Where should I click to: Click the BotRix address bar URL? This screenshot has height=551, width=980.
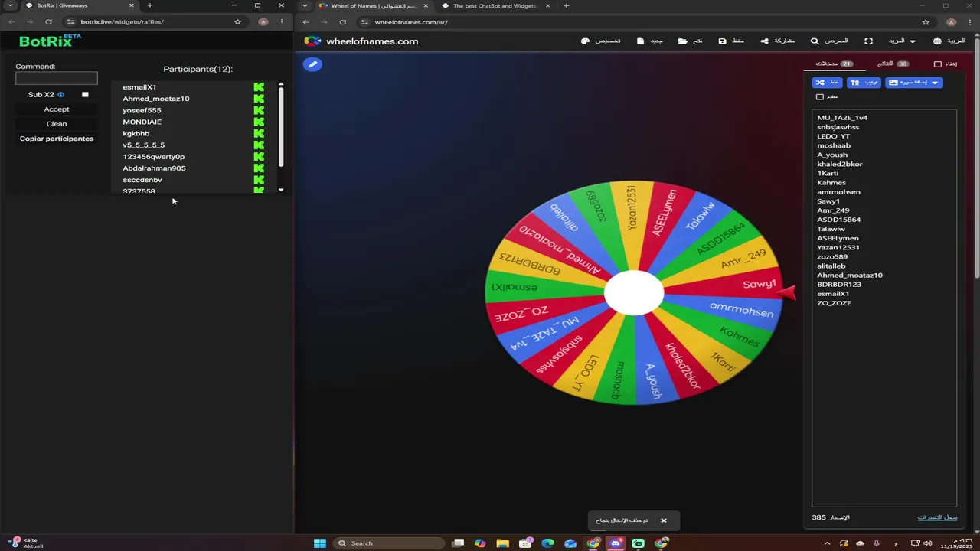point(122,22)
